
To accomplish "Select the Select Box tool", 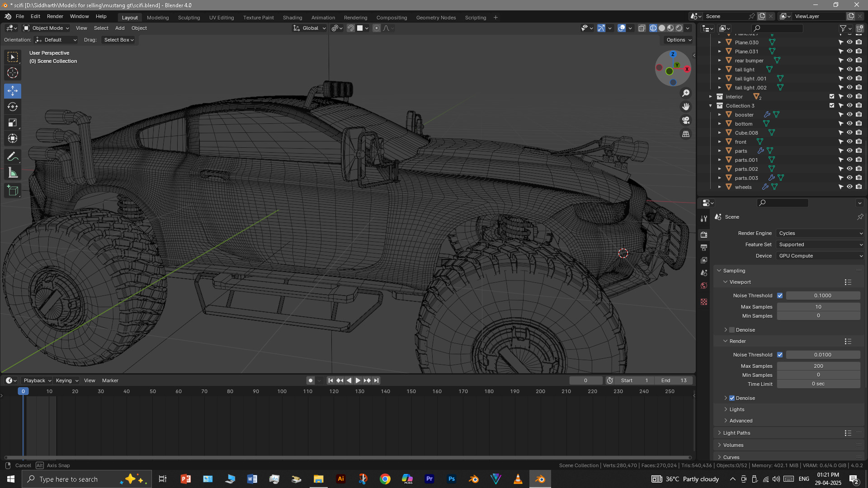I will point(13,57).
